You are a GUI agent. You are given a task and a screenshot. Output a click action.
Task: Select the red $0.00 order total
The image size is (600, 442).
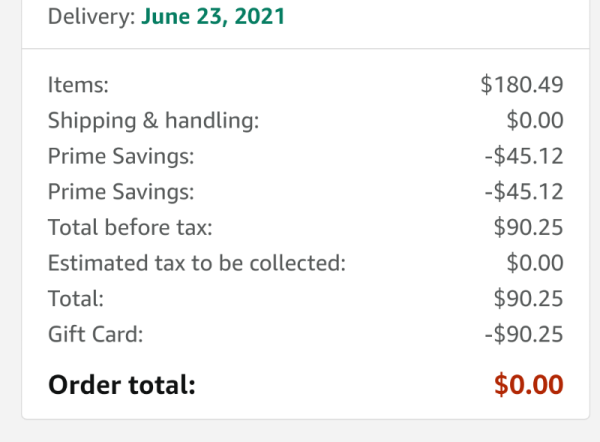pyautogui.click(x=528, y=385)
